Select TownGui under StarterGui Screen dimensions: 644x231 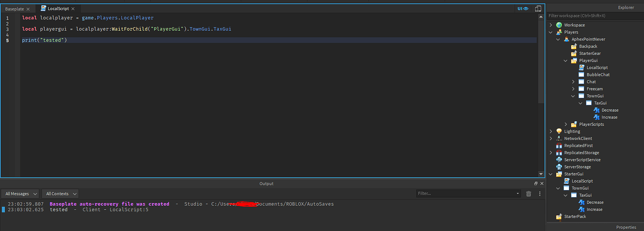(x=580, y=188)
